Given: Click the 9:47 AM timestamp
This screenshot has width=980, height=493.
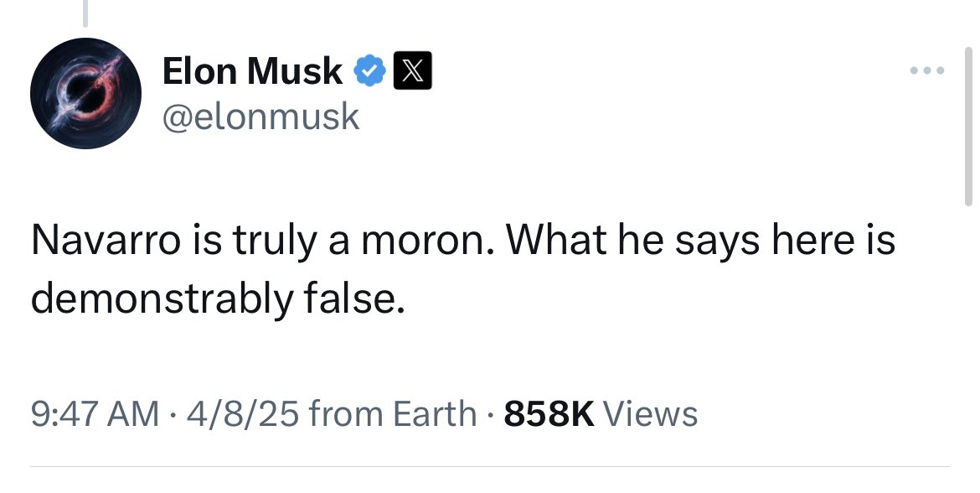Looking at the screenshot, I should pyautogui.click(x=94, y=413).
